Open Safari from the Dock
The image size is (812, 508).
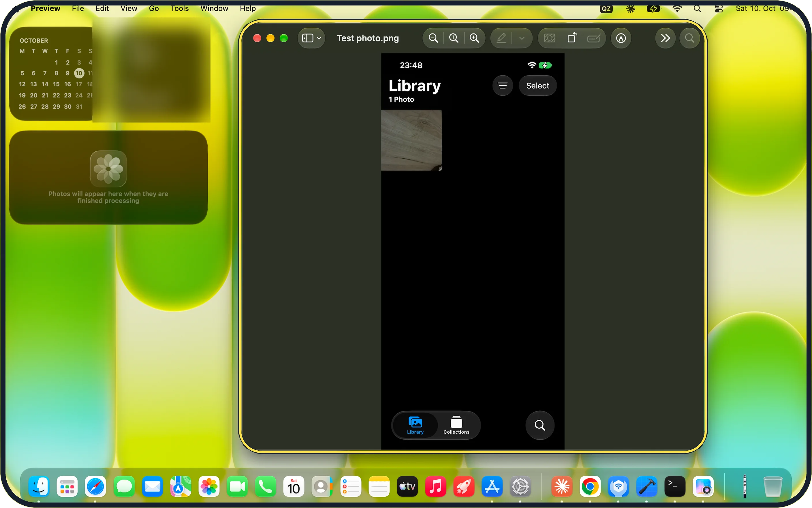coord(95,486)
